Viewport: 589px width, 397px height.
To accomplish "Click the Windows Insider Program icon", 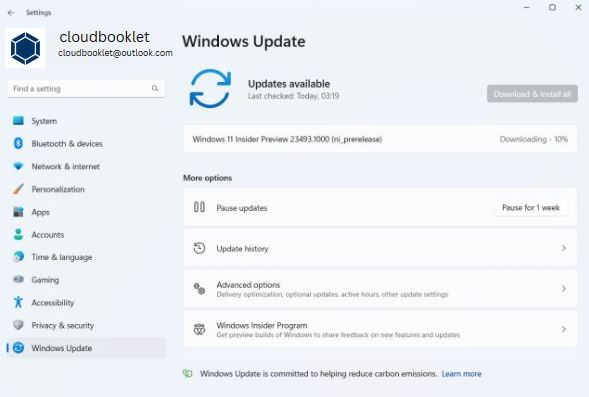I will 199,329.
